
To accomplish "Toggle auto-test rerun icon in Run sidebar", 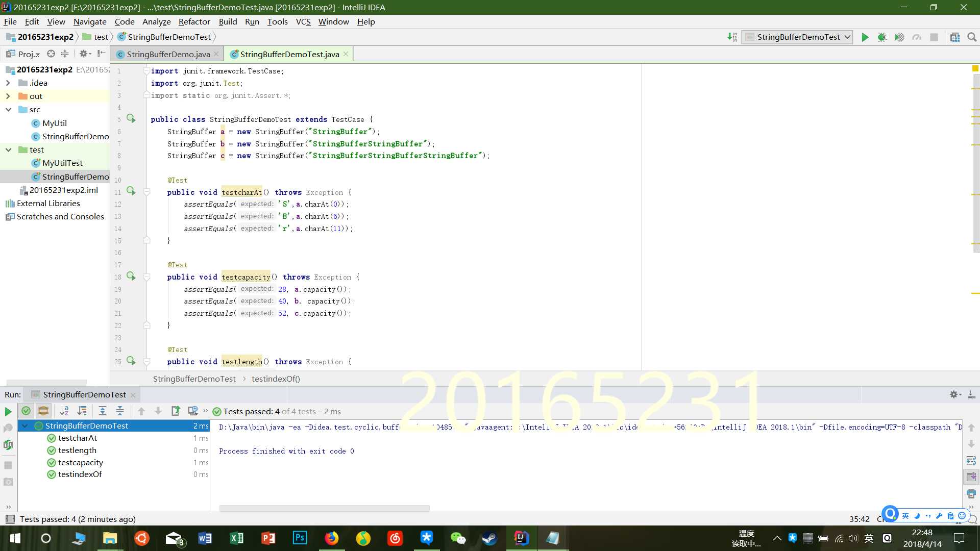I will click(x=8, y=445).
